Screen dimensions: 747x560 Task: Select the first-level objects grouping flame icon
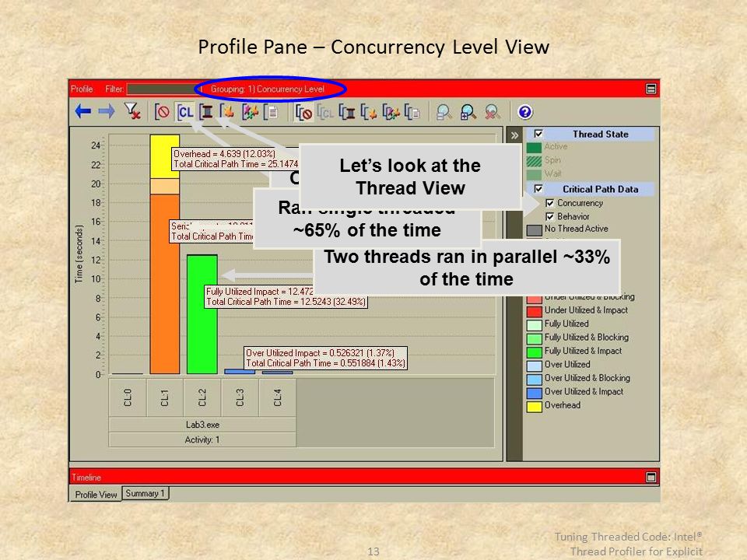[x=228, y=112]
